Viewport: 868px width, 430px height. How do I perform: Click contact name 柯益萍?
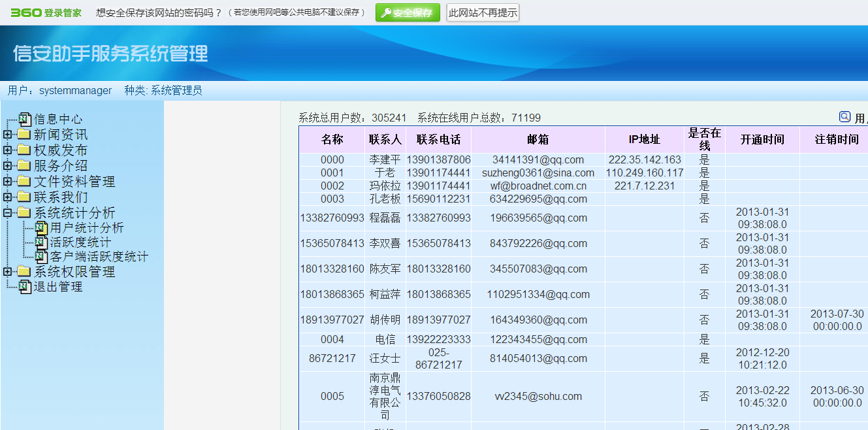385,295
